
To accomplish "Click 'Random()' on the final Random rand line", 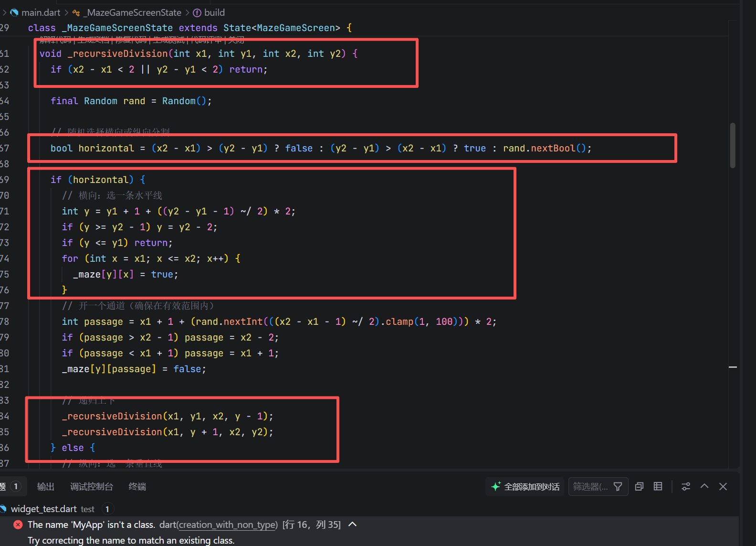I will pyautogui.click(x=184, y=101).
